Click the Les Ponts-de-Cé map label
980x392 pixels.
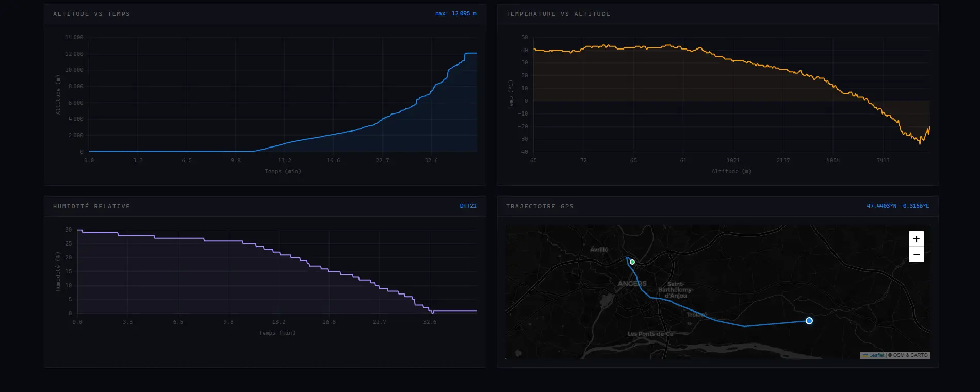(x=650, y=334)
